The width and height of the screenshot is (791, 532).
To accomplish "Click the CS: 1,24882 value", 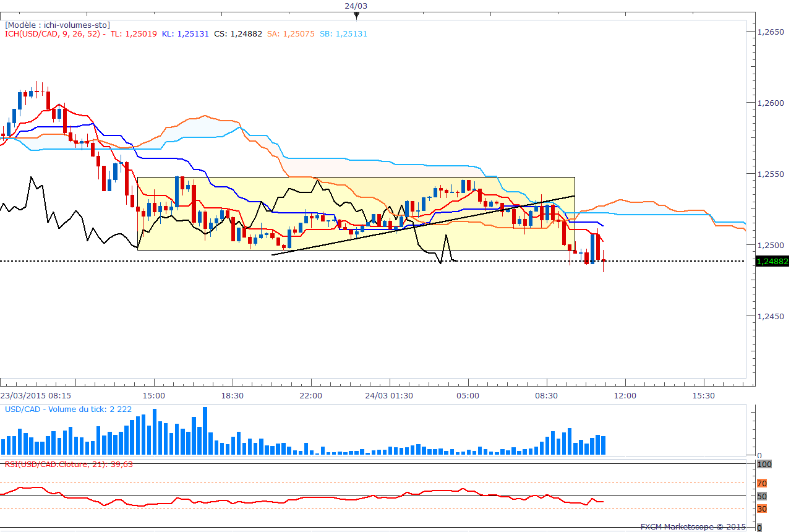I will click(238, 34).
